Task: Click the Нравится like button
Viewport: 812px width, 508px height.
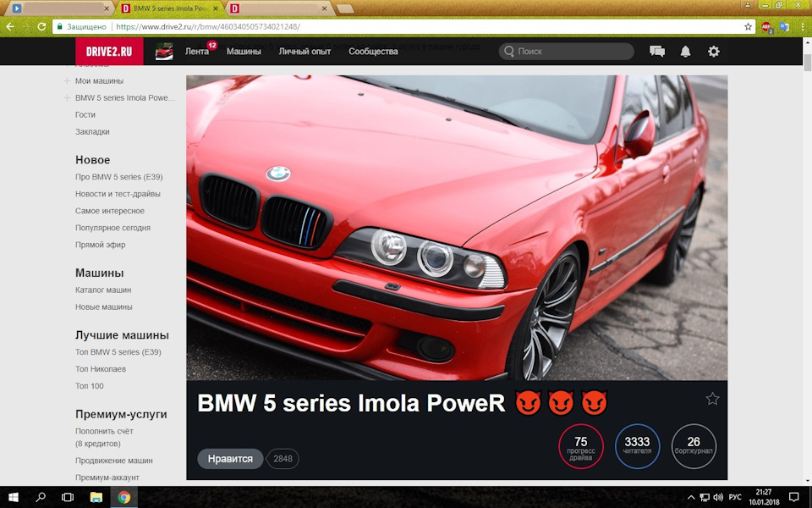Action: (230, 459)
